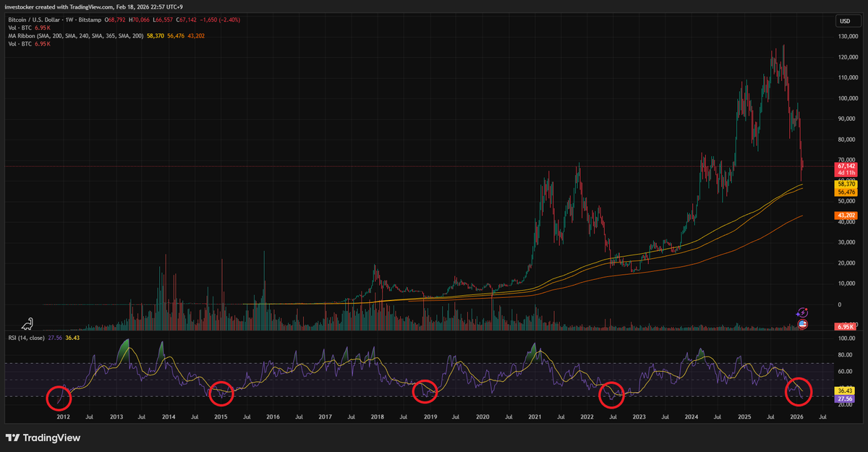
Task: Click the 2019 label on time axis
Action: (x=430, y=417)
